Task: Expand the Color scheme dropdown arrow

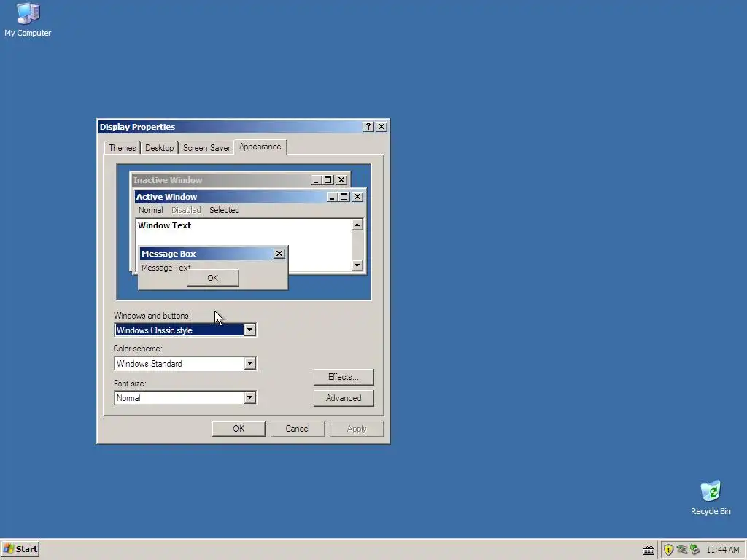Action: coord(249,363)
